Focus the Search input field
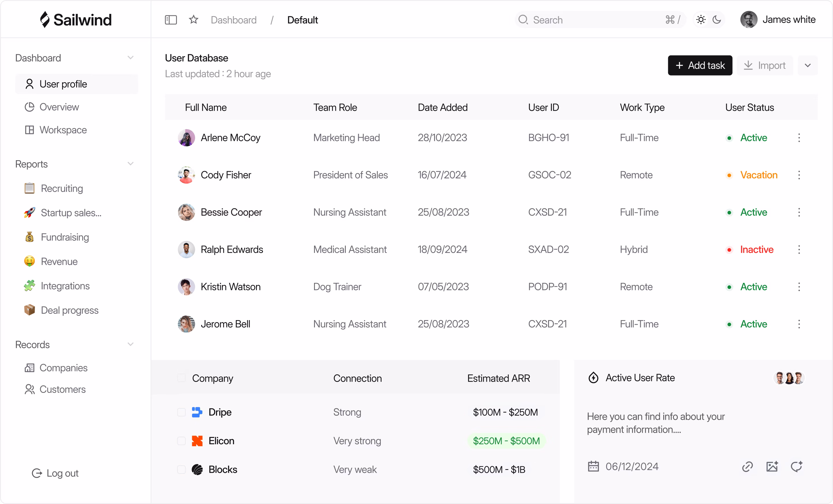 600,20
